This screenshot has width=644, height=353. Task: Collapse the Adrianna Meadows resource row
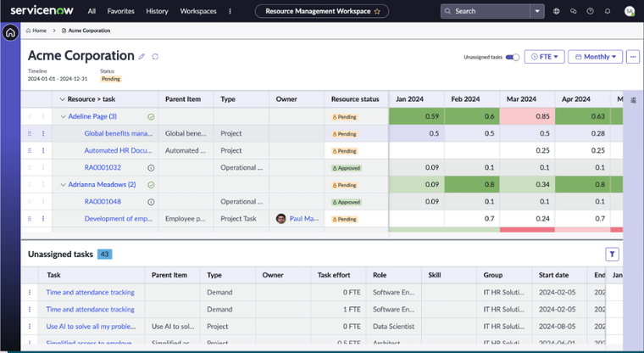62,184
